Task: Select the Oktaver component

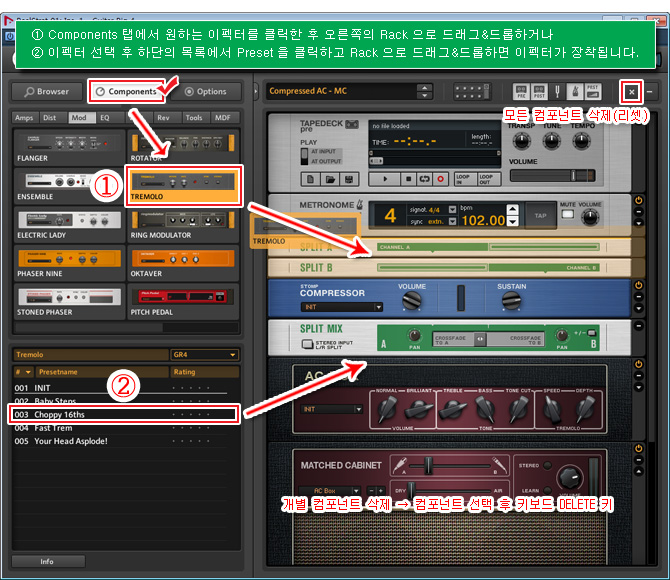Action: [x=183, y=263]
